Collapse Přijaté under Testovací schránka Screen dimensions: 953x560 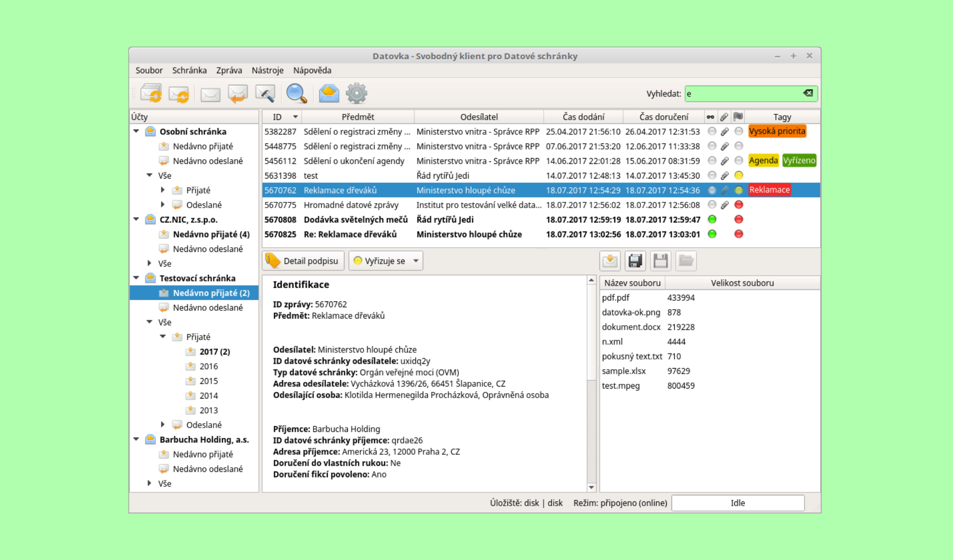coord(163,336)
